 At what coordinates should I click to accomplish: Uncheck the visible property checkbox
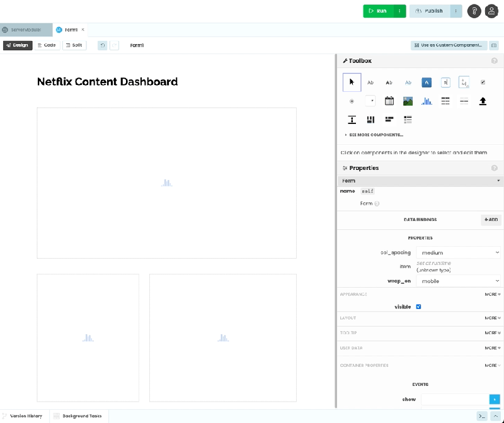[x=418, y=307]
